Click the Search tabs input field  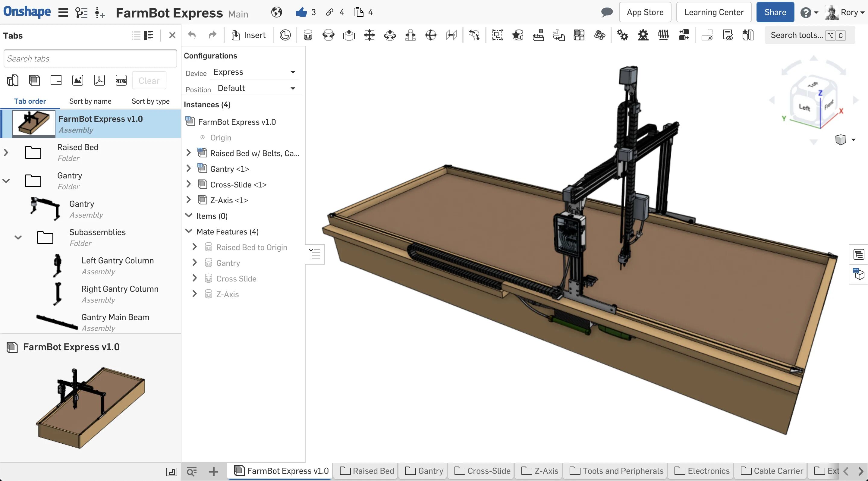coord(90,59)
